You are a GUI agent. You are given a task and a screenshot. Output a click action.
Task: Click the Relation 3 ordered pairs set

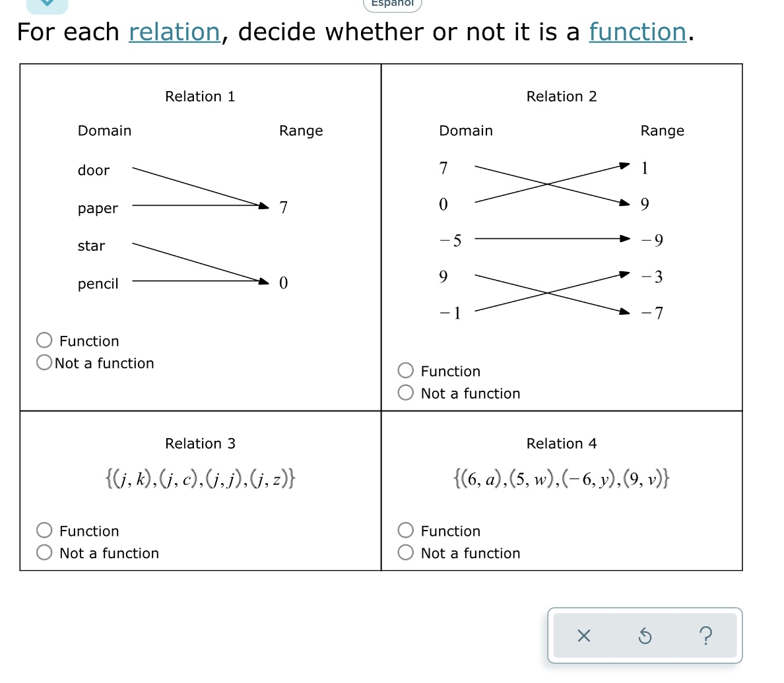(x=199, y=478)
